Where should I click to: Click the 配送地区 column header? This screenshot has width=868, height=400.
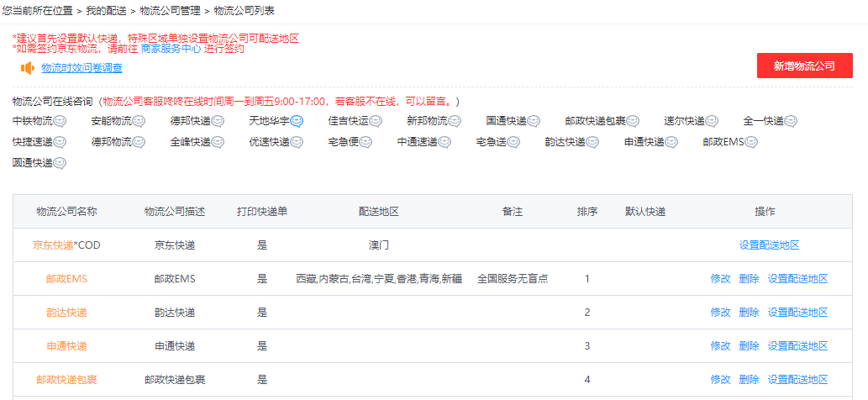[379, 211]
